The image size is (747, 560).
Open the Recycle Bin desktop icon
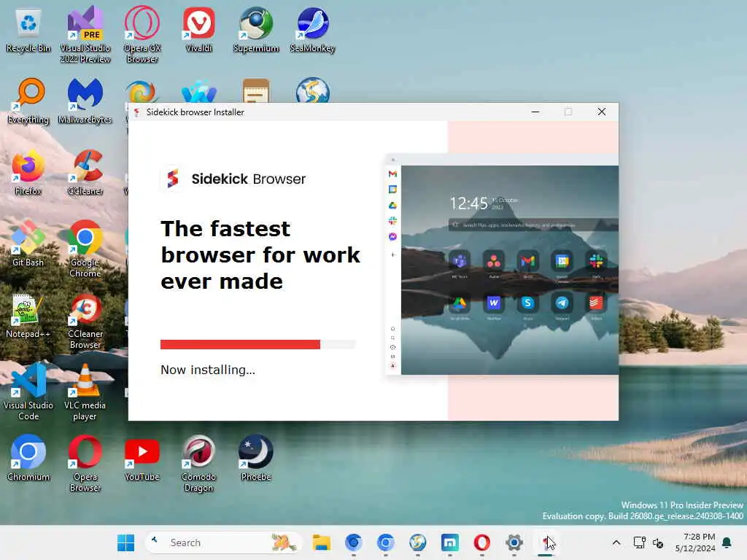[28, 29]
